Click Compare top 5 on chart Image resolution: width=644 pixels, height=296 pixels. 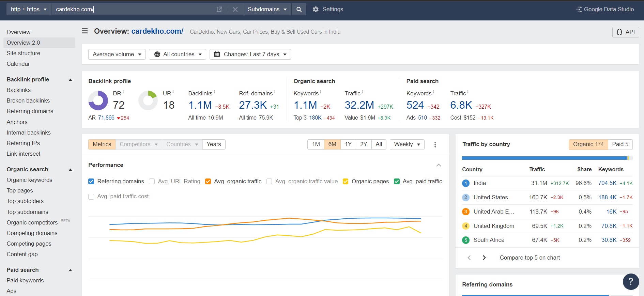click(530, 258)
